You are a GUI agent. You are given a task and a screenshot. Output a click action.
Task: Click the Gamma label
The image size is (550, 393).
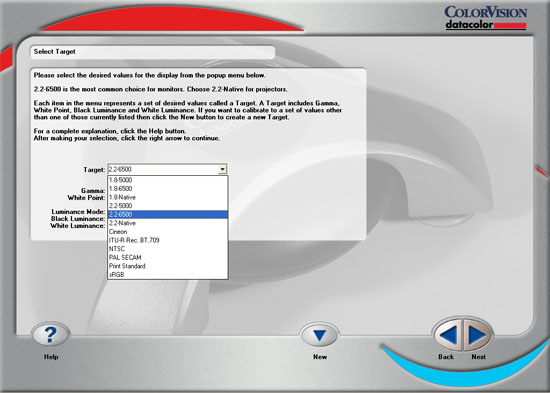(x=93, y=191)
